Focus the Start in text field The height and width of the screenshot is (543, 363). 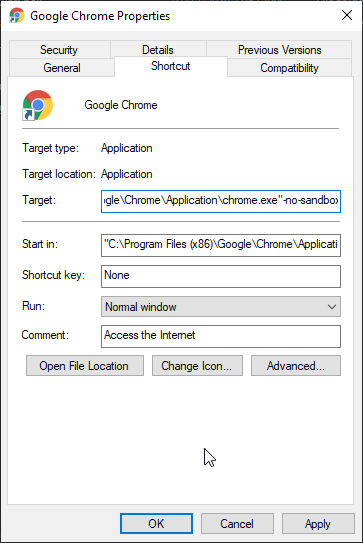[x=221, y=245]
